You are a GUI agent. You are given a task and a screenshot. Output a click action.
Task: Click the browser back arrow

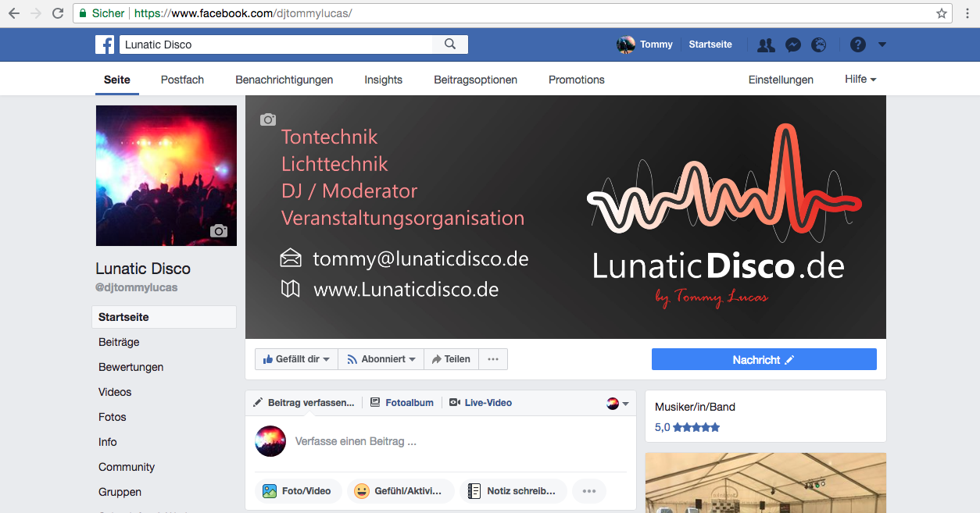14,13
